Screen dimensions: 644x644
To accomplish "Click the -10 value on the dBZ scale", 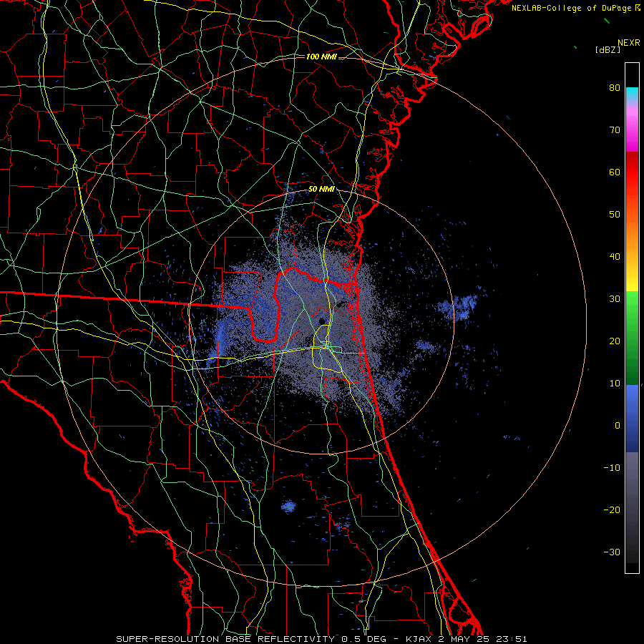I will point(612,468).
